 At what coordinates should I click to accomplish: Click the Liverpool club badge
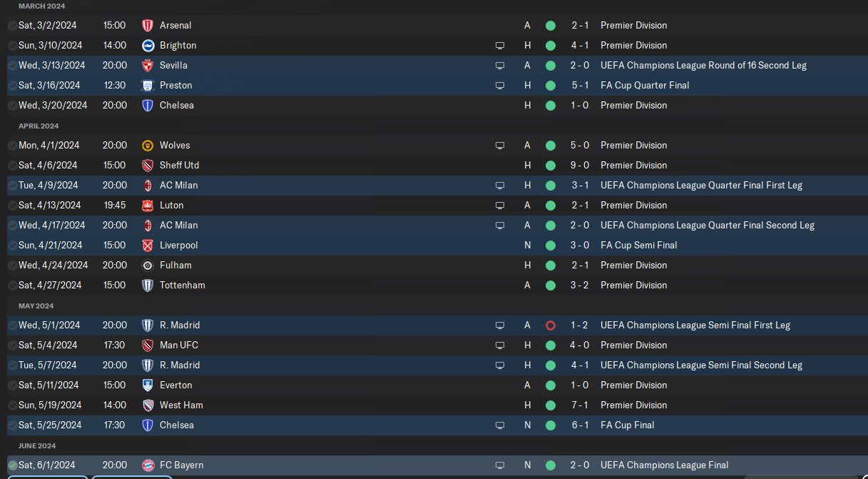click(148, 245)
